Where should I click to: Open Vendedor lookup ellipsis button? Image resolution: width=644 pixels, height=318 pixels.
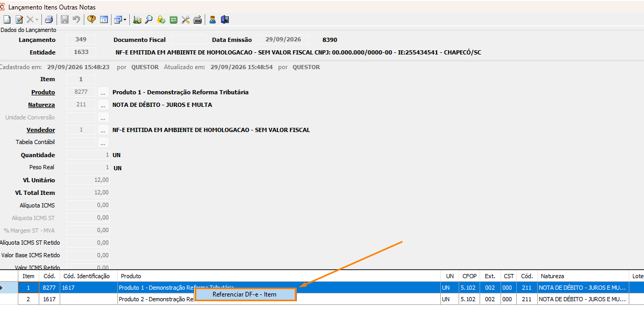coord(103,130)
